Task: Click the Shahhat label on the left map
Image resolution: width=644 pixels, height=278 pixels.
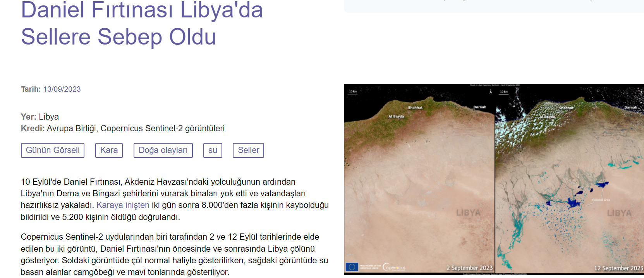Action: (x=415, y=108)
